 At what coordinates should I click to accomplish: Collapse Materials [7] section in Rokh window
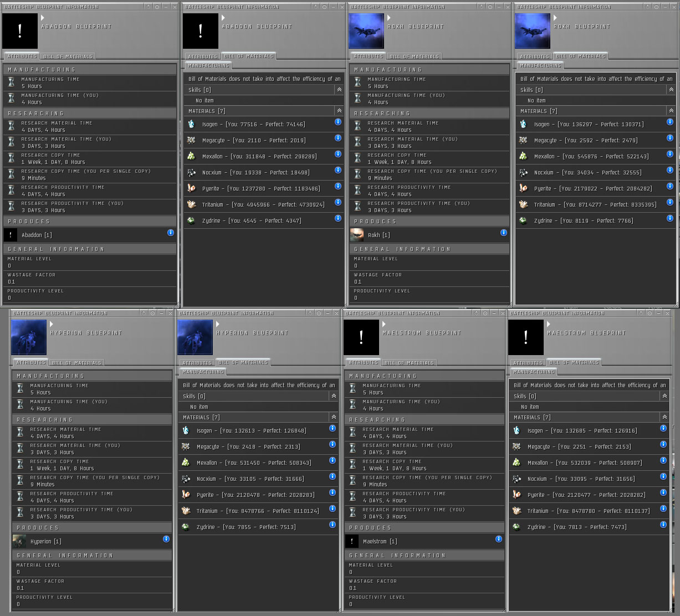671,111
